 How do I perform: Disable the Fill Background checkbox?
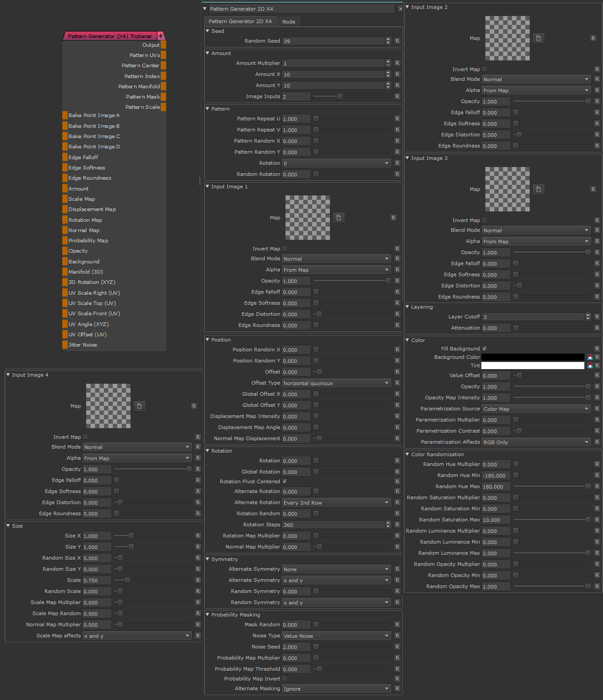pos(484,349)
